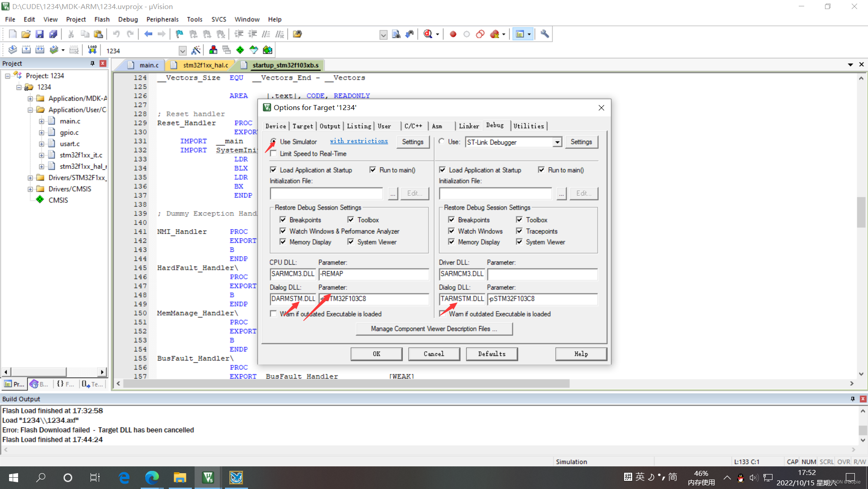The image size is (868, 489).
Task: Confirm the dialog with OK
Action: 377,354
